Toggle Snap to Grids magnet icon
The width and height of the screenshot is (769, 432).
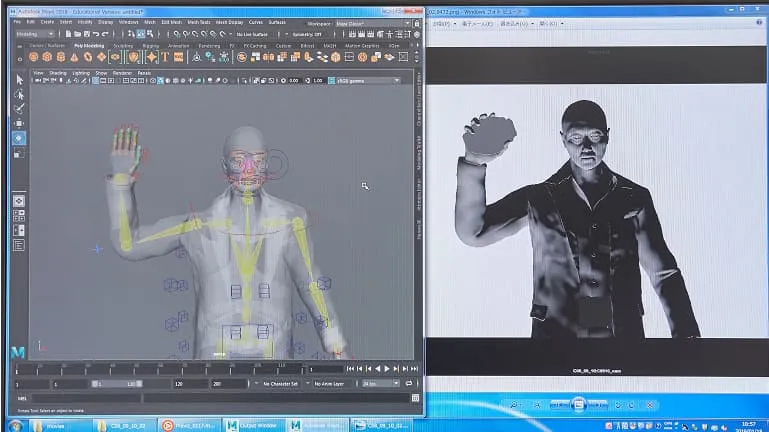(x=177, y=34)
